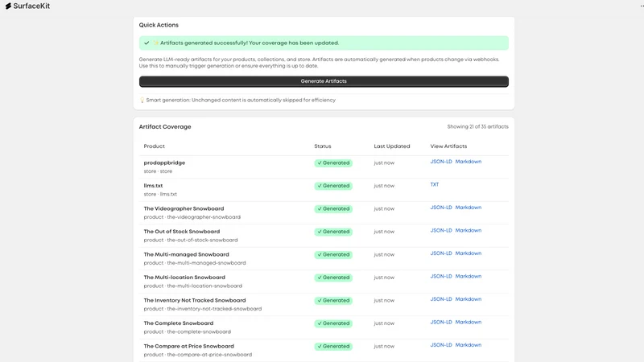Click Generated badge for The Inventory Not Tracked Snowboard
Viewport: 644px width, 362px height.
click(x=333, y=301)
